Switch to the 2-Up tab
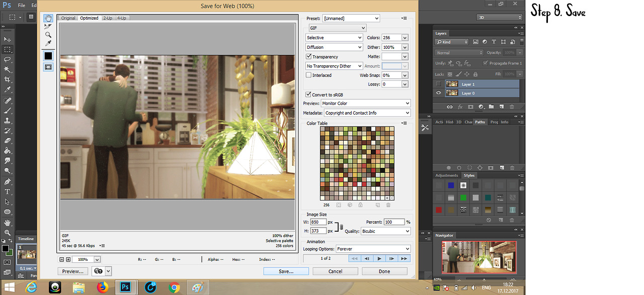This screenshot has width=644, height=295. (108, 18)
